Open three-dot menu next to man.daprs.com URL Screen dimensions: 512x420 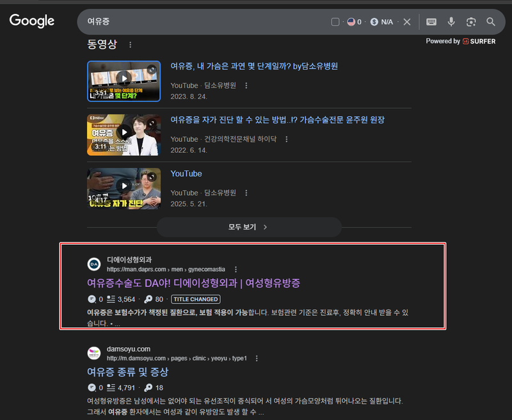[236, 269]
